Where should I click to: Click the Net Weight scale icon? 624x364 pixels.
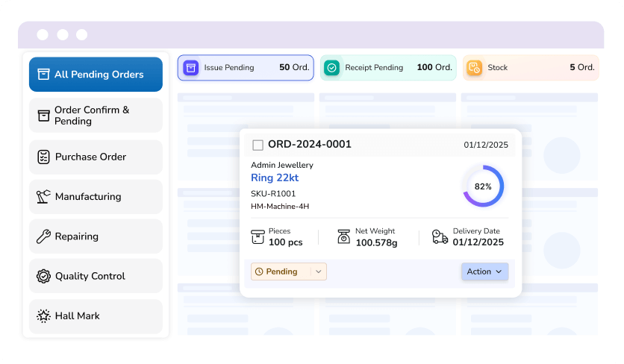(343, 237)
